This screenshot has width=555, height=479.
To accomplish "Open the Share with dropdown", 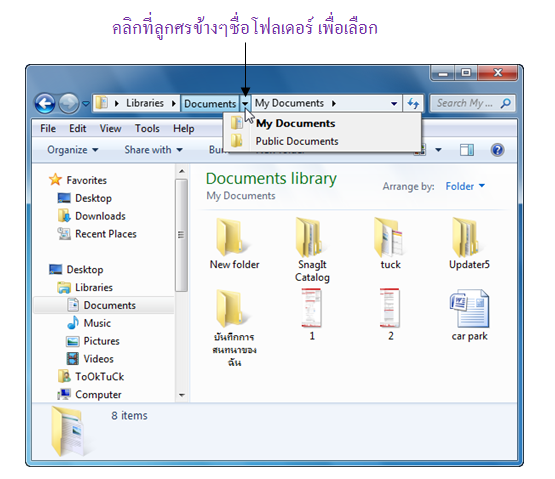I will coord(153,150).
